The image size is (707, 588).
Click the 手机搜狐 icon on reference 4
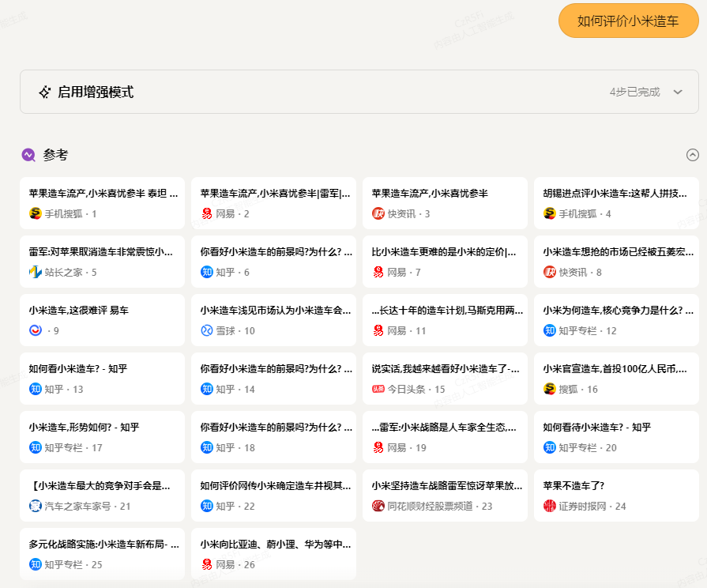(549, 213)
